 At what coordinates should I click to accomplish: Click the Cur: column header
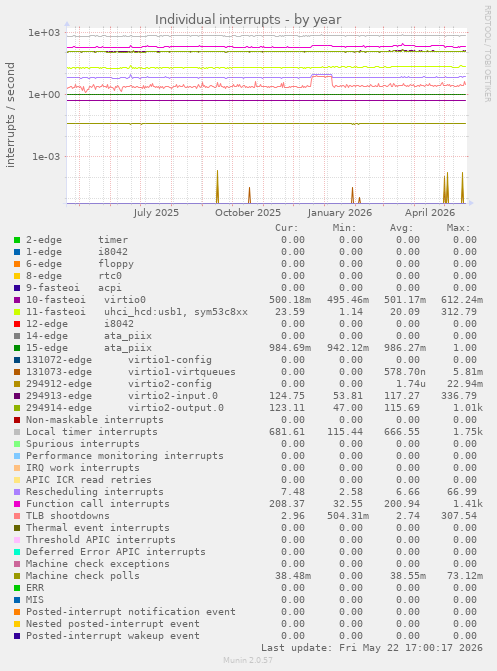pyautogui.click(x=286, y=228)
